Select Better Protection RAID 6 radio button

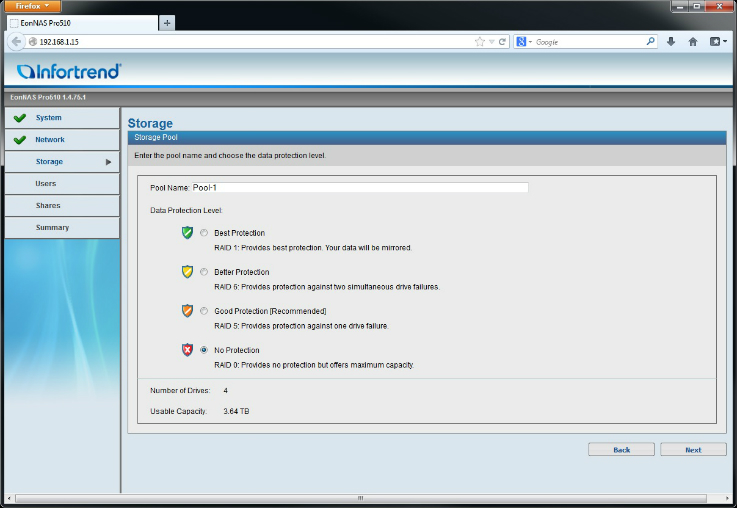click(204, 272)
